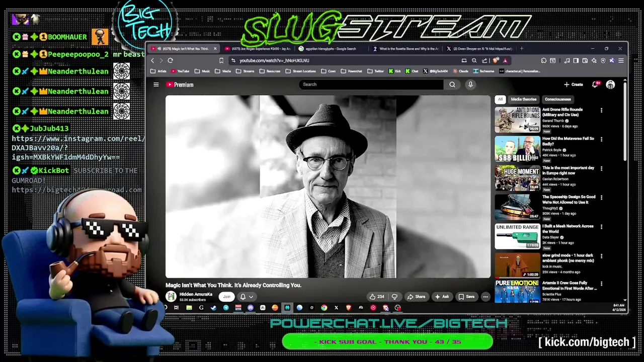Select the Consciousness filter chip
The width and height of the screenshot is (644, 362).
coord(557,99)
